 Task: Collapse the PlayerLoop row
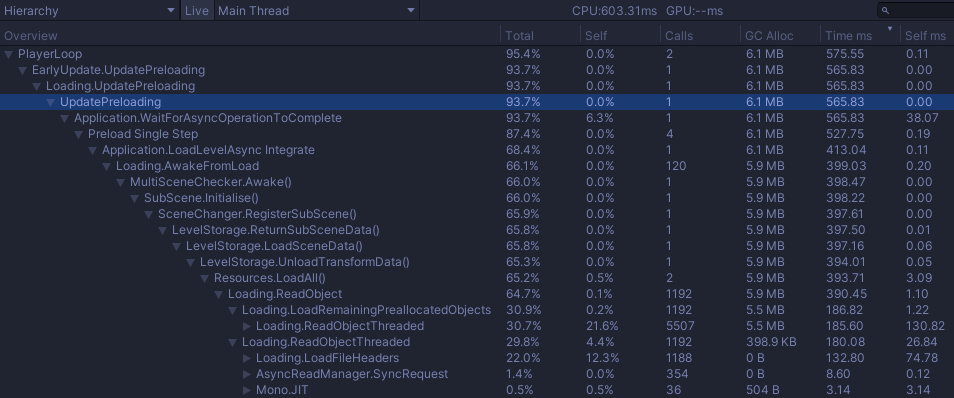coord(9,54)
